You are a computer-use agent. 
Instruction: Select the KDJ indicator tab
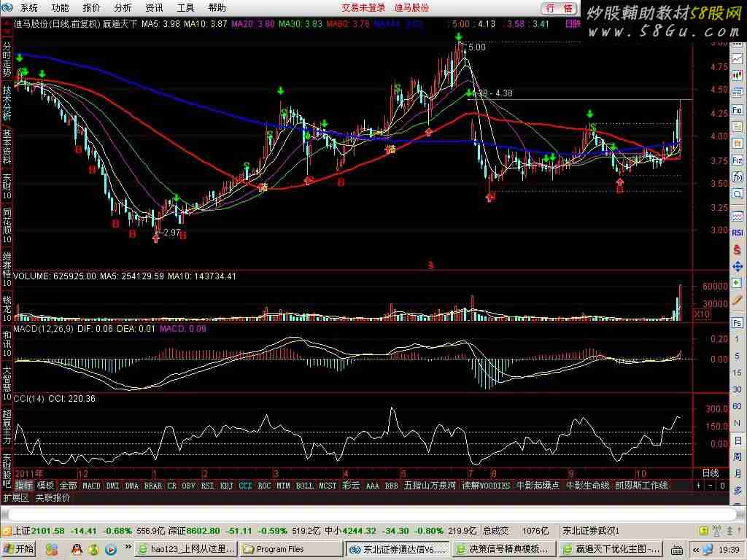pyautogui.click(x=227, y=486)
